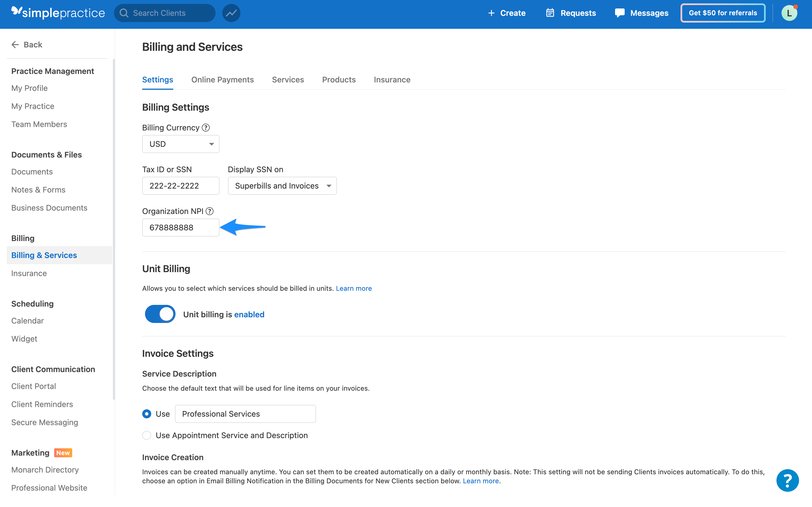Open Team Members in sidebar

tap(39, 124)
